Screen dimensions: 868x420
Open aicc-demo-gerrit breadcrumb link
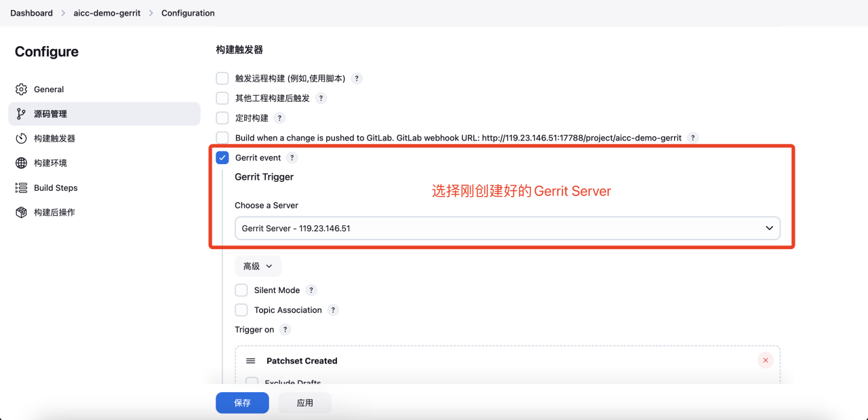[x=107, y=13]
